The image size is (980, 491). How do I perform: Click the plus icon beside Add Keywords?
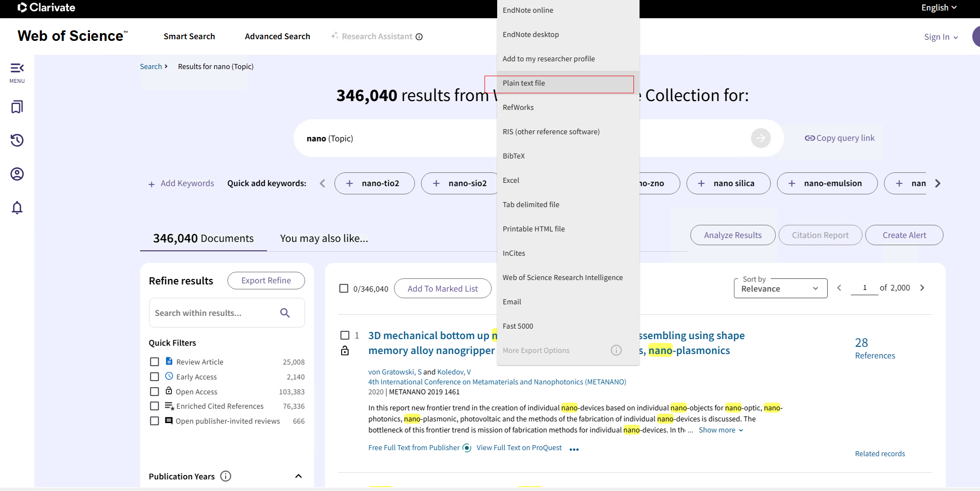coord(151,184)
